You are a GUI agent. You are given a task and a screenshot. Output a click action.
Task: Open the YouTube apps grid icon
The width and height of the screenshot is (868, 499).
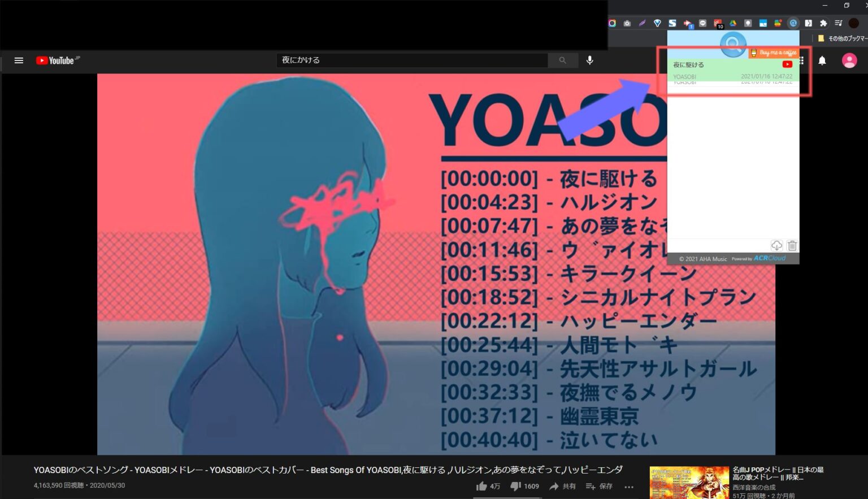pos(801,60)
